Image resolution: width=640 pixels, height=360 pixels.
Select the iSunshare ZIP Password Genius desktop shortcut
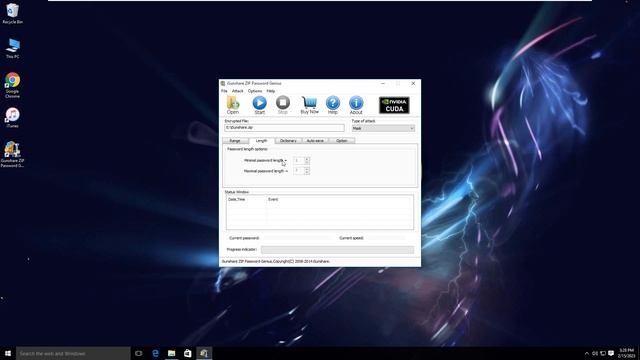(x=12, y=154)
